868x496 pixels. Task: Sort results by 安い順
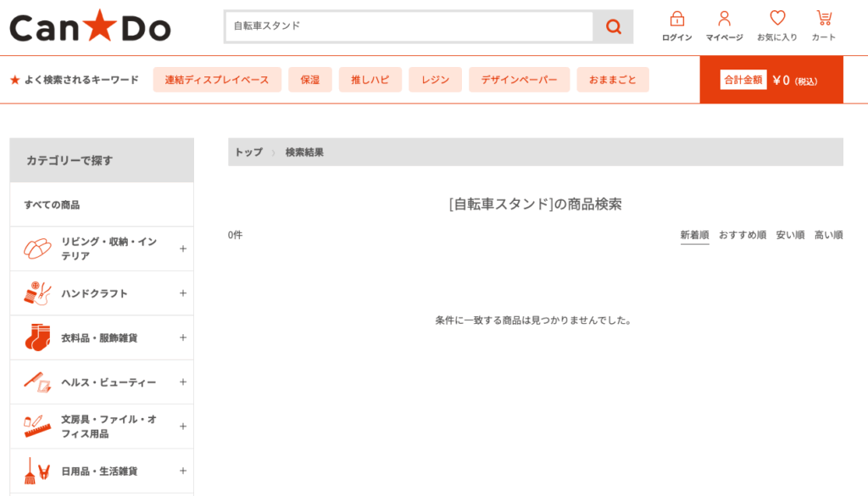tap(790, 235)
